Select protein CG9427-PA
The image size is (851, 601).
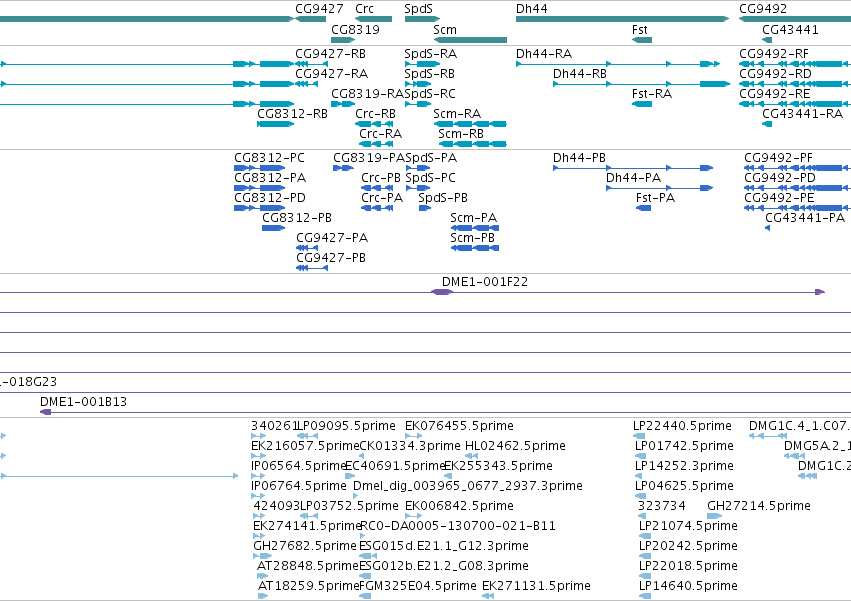coord(307,248)
